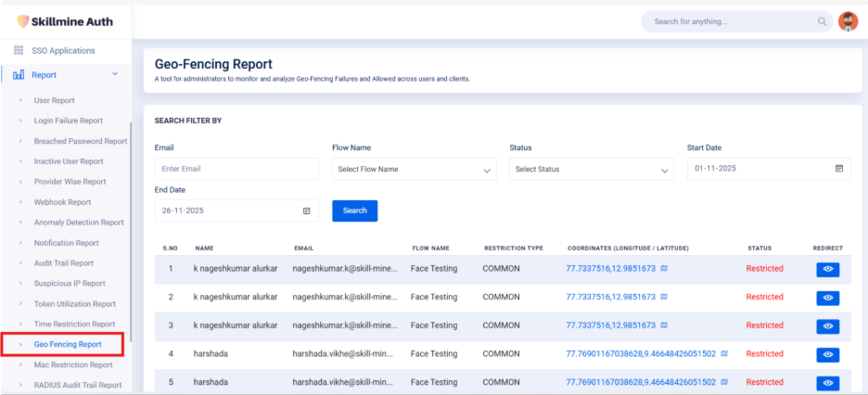Open the Start Date calendar icon
Viewport: 868px width, 395px height.
[x=839, y=169]
